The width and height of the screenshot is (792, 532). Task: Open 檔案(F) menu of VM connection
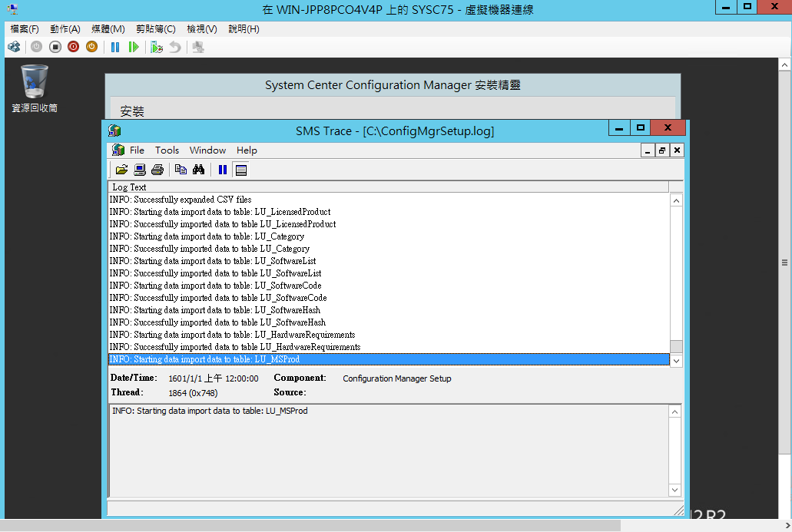click(25, 28)
